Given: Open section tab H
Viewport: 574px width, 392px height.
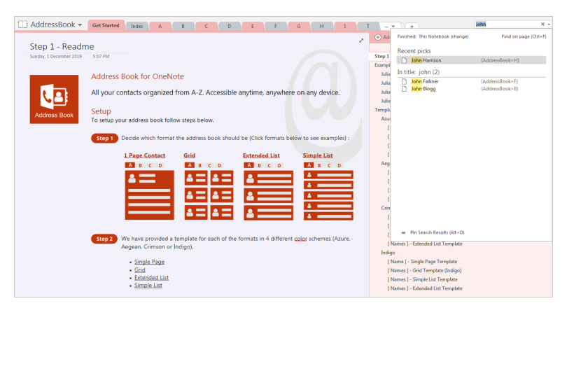Looking at the screenshot, I should (321, 26).
